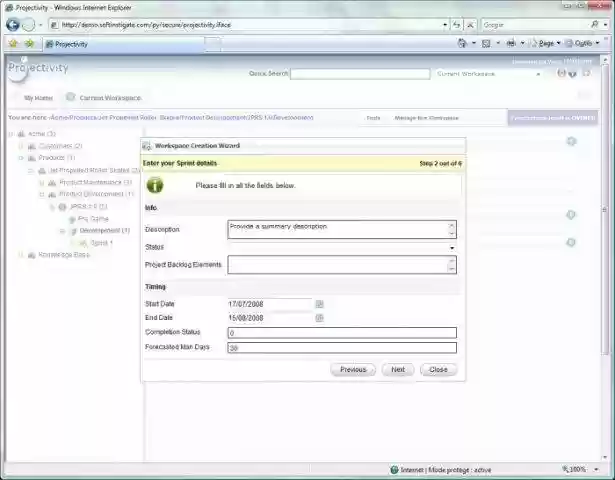Screen dimensions: 615x480
Task: Open the Current Workspace search scope dropdown
Action: (489, 74)
